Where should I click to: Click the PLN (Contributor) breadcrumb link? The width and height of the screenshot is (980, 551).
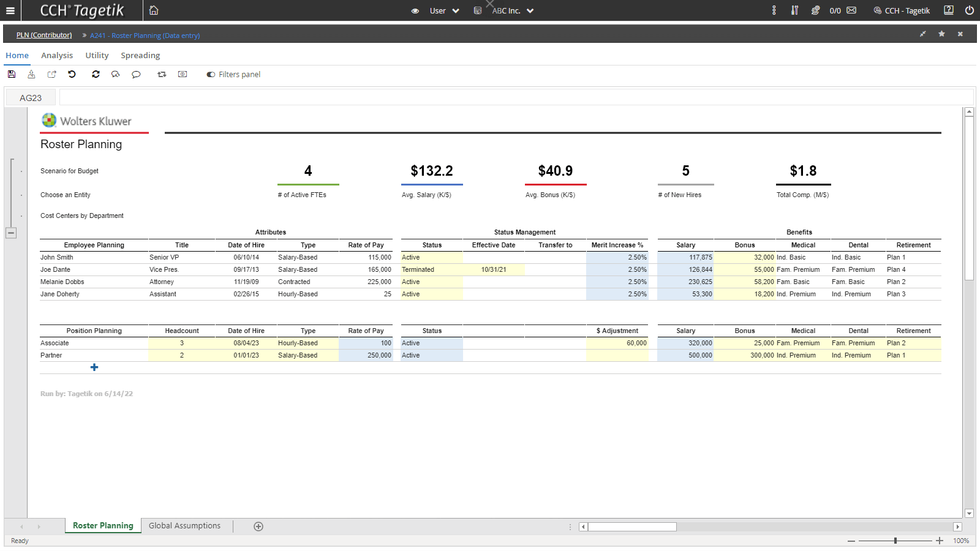(x=44, y=35)
